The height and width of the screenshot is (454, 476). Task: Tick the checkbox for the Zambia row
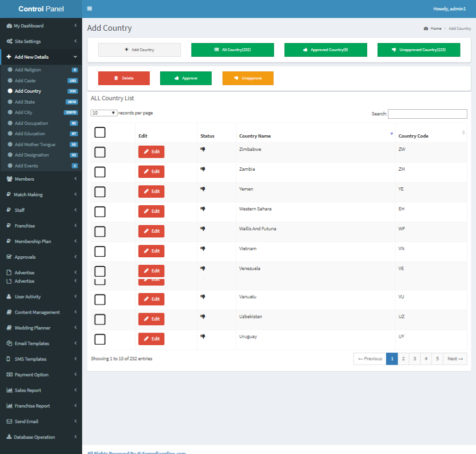click(100, 172)
